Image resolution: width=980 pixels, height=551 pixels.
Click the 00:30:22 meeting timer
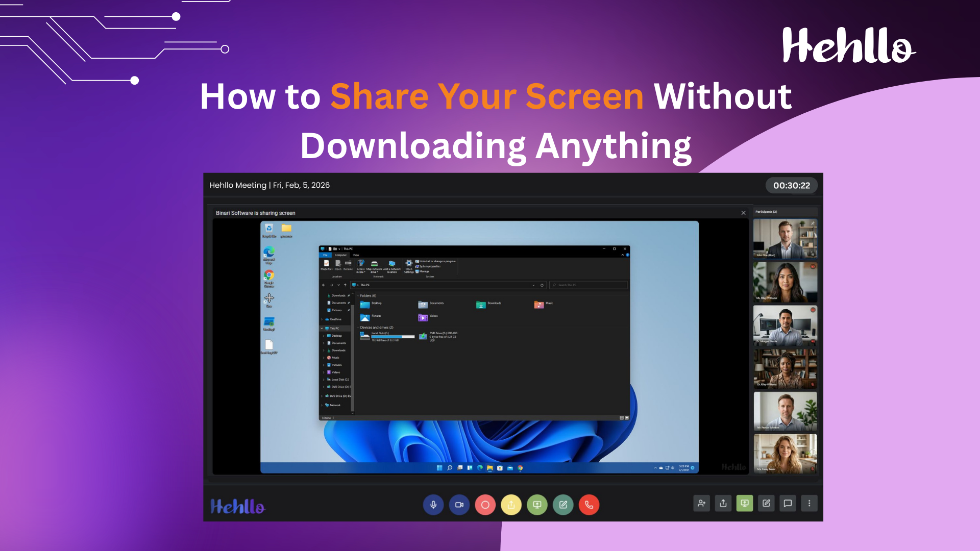[x=791, y=185]
